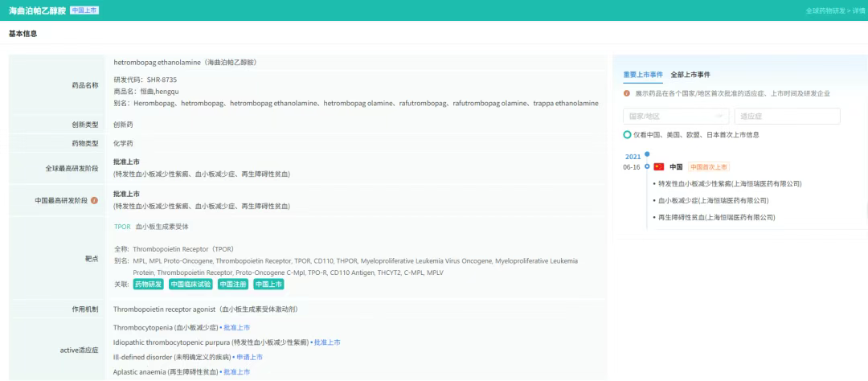Select the 重要上市事件 tab

point(643,75)
